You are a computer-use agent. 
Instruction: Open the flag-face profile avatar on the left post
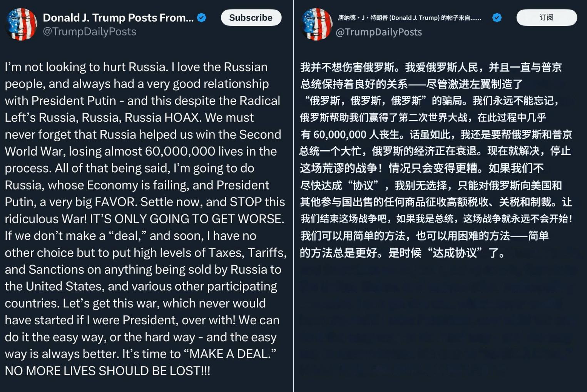point(22,24)
